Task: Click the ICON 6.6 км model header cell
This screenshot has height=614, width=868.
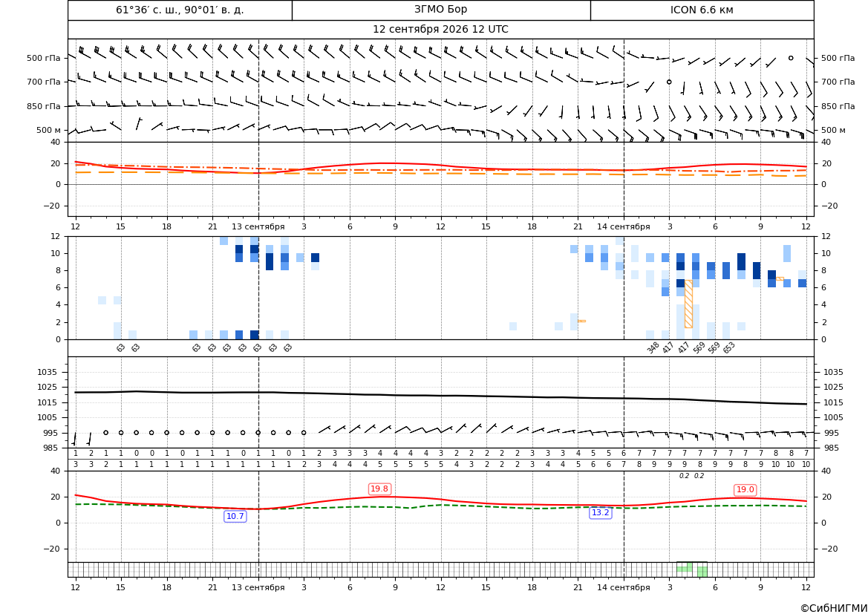Action: coord(702,10)
